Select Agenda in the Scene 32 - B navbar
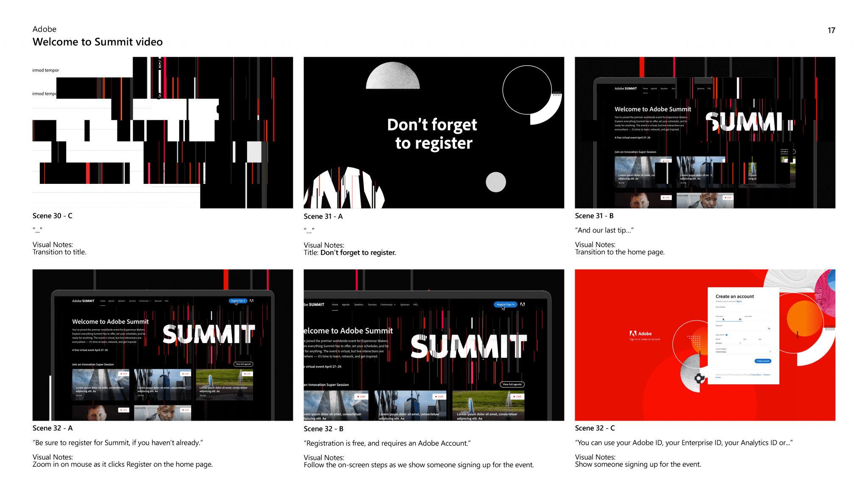This screenshot has height=488, width=868. (x=346, y=305)
